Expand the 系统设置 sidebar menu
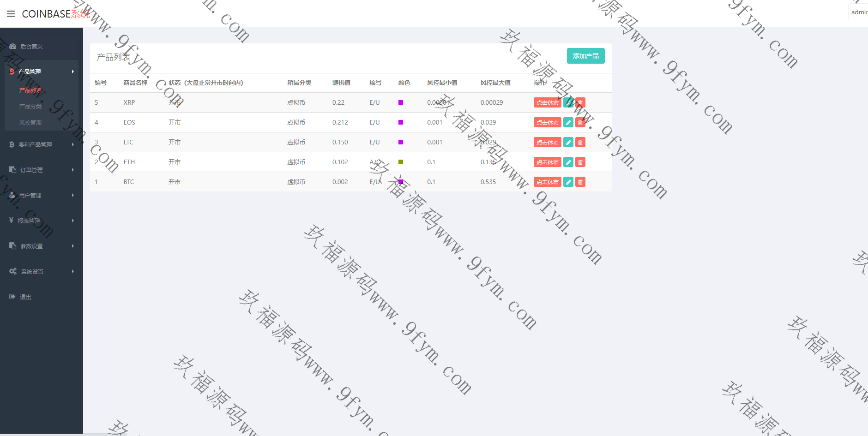Screen dimensions: 868x436 (32, 271)
